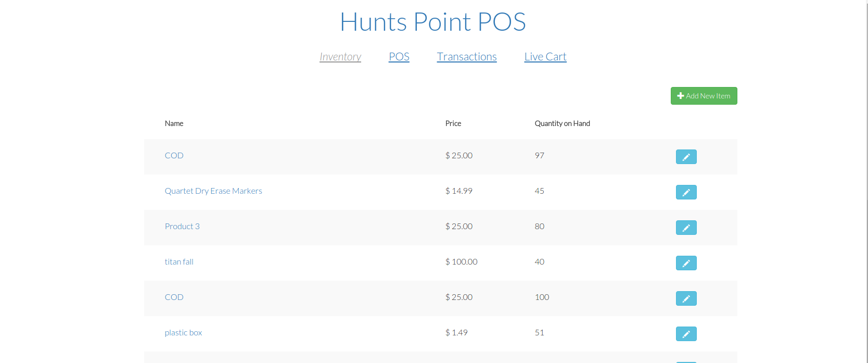Click edit pencil for COD with quantity 100

[x=686, y=298]
